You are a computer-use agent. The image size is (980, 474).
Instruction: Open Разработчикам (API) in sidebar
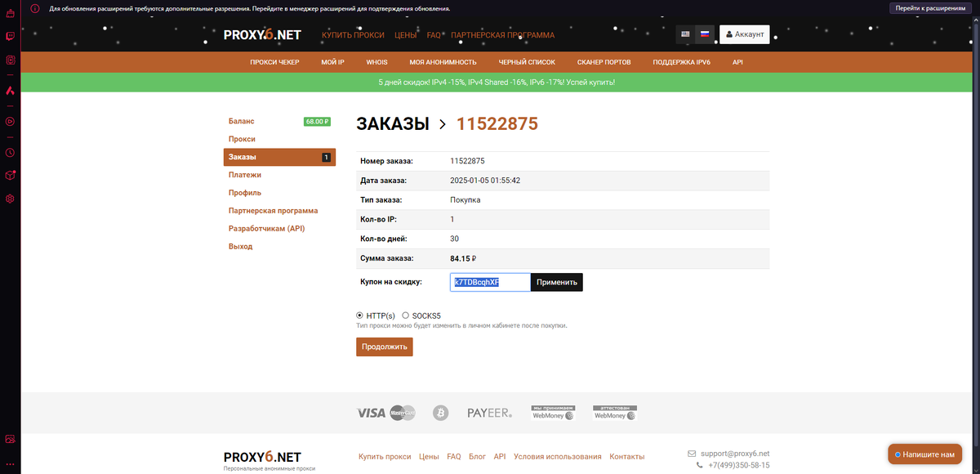click(266, 229)
